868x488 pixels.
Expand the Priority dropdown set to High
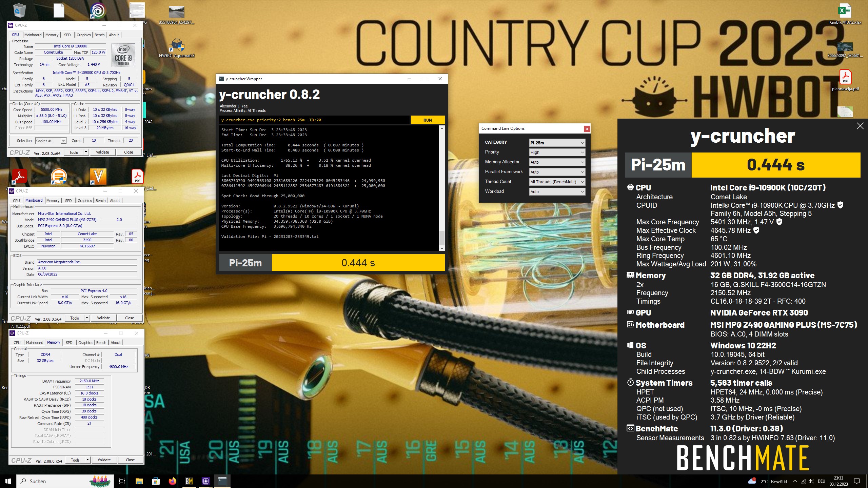pos(557,152)
